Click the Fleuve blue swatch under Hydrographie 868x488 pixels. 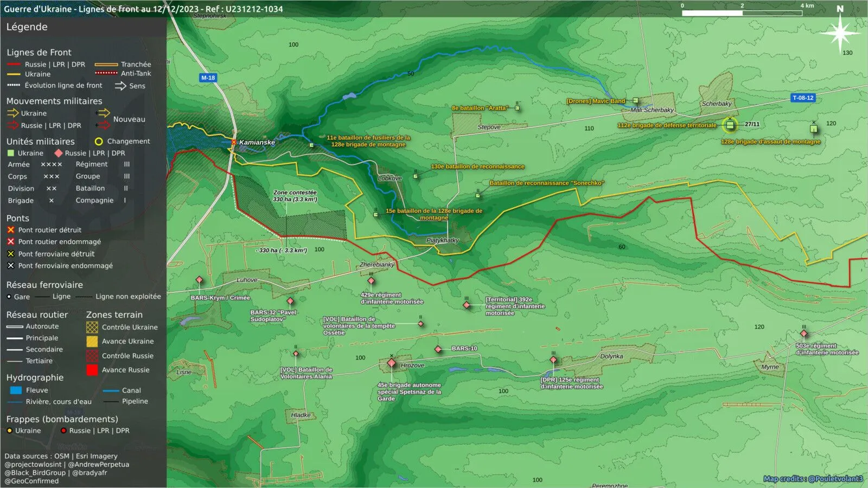[16, 390]
